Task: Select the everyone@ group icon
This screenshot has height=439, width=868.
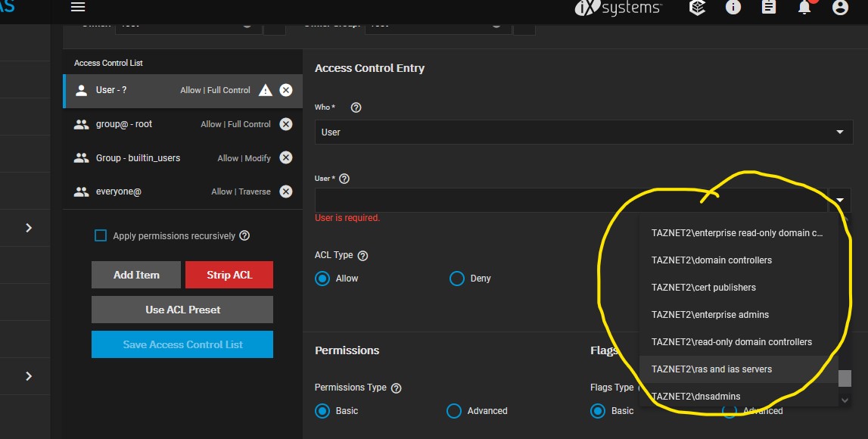Action: (82, 192)
